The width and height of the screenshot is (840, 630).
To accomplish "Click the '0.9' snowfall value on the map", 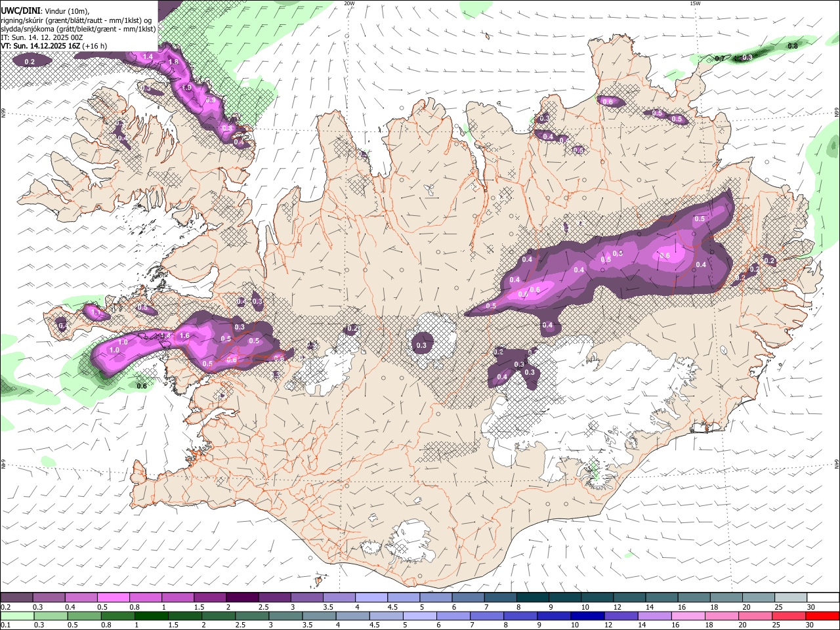I will coord(211,100).
